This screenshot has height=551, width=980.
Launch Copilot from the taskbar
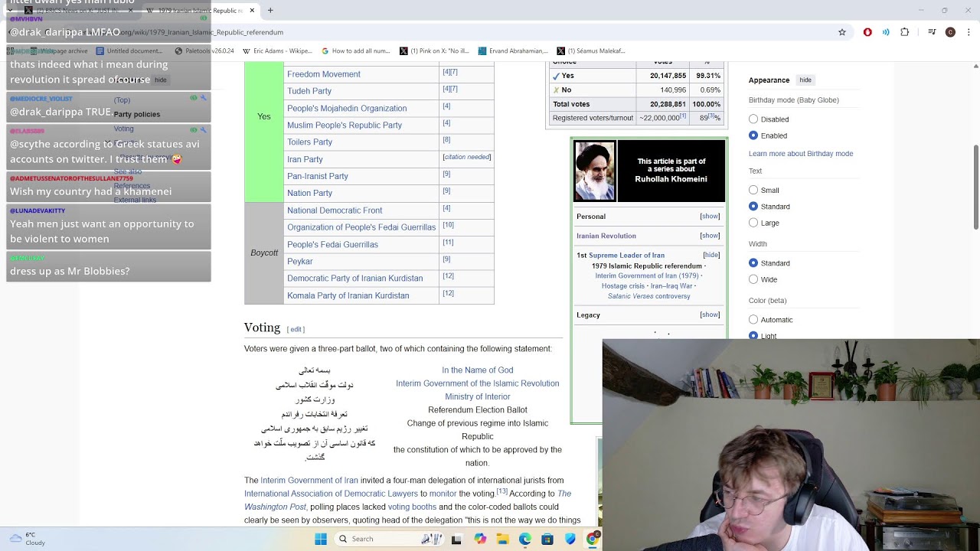click(480, 539)
